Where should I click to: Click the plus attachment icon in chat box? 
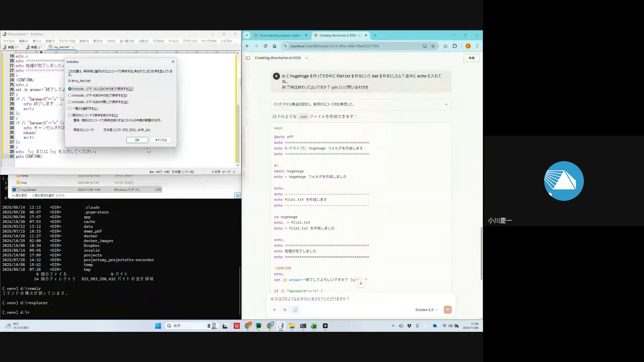pyautogui.click(x=274, y=310)
